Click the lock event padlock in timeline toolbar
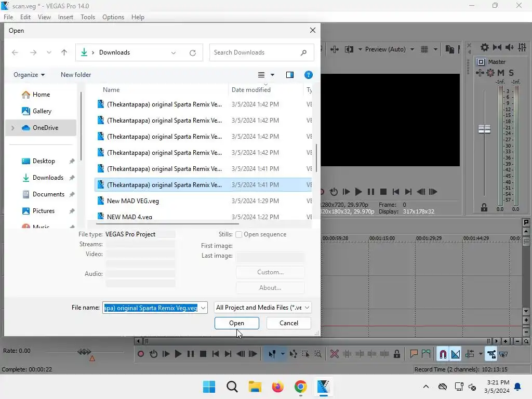The width and height of the screenshot is (532, 399). [x=396, y=354]
